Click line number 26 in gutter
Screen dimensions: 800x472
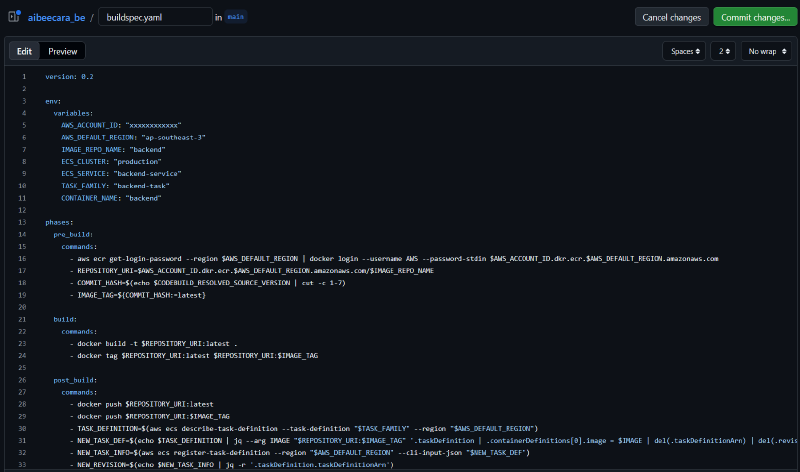[22, 380]
